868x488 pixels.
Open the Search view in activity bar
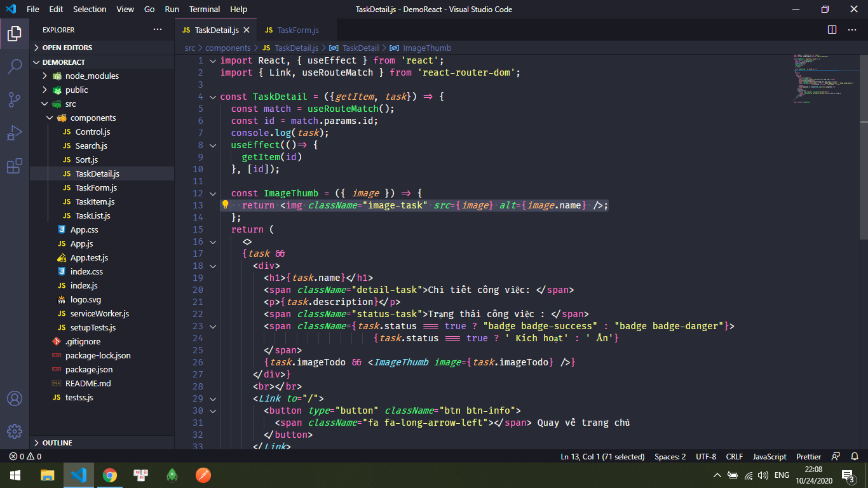(x=15, y=67)
